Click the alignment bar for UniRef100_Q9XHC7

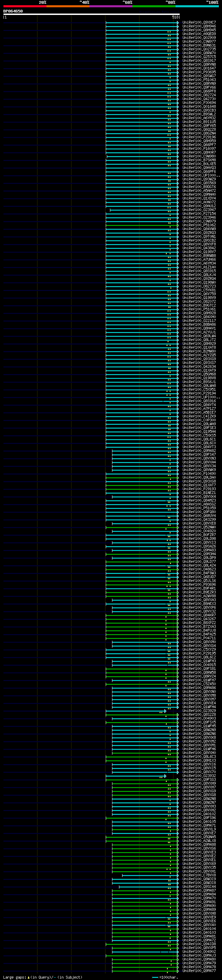[x=142, y=23]
